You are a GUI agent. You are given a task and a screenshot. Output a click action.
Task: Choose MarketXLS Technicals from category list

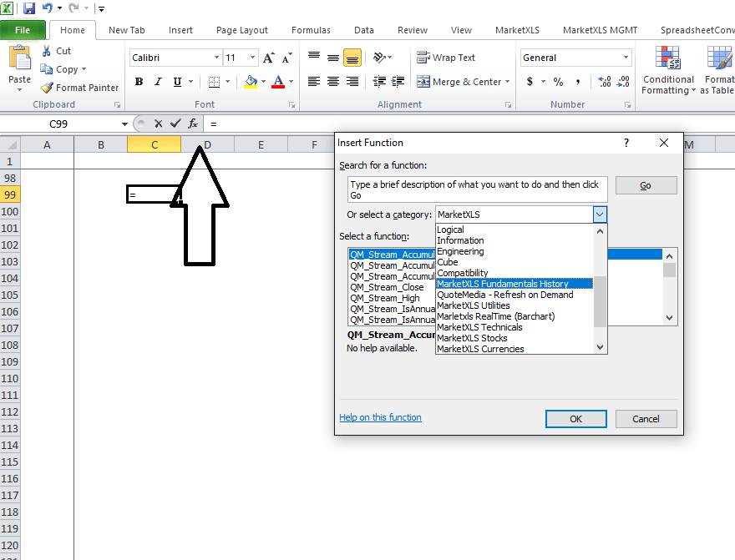click(514, 327)
